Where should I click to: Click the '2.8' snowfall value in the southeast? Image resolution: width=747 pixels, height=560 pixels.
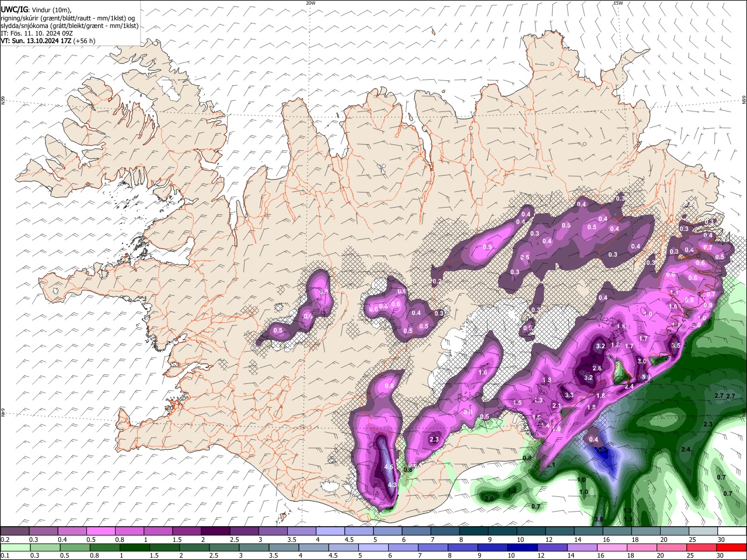click(x=597, y=368)
